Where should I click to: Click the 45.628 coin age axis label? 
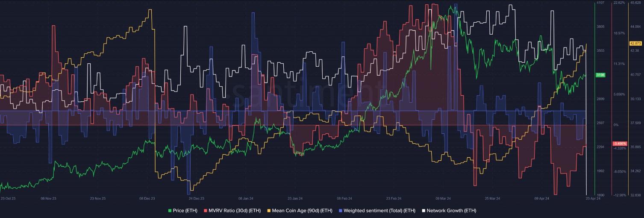coord(635,3)
